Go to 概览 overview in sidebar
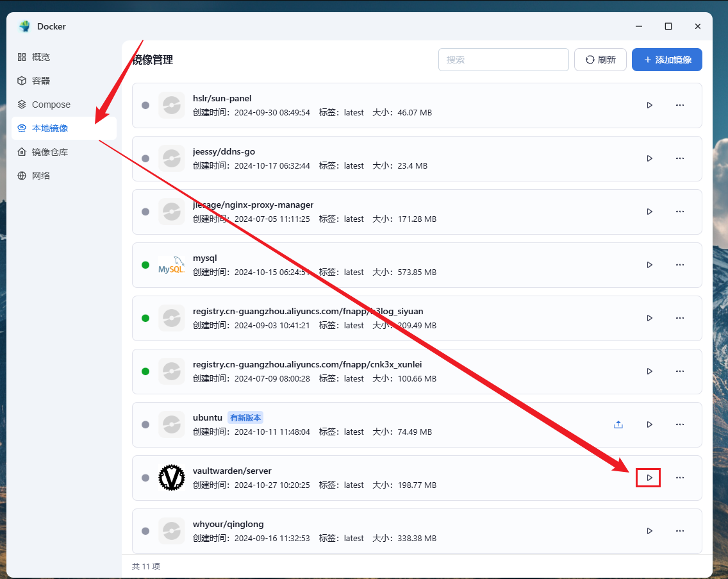728x579 pixels. 41,57
